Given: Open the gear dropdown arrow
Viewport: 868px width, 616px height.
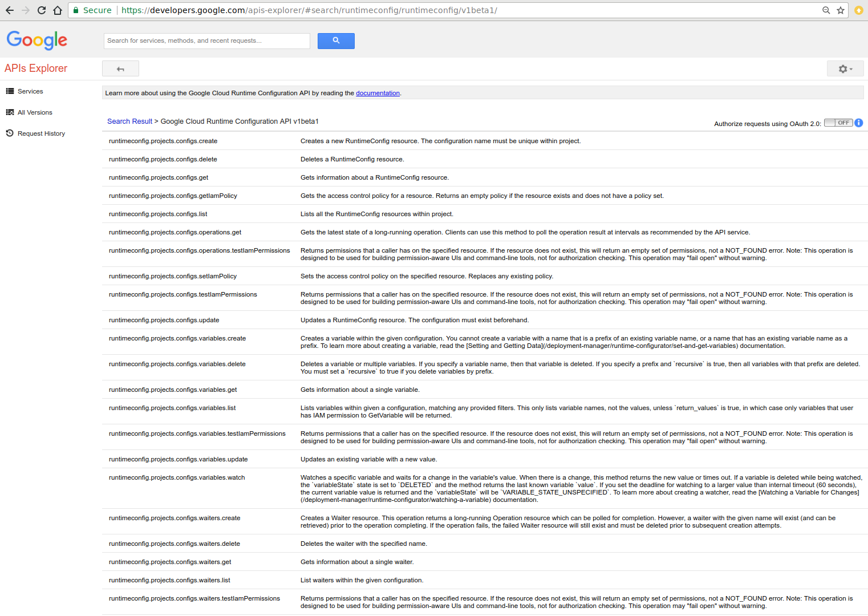Looking at the screenshot, I should click(x=850, y=69).
